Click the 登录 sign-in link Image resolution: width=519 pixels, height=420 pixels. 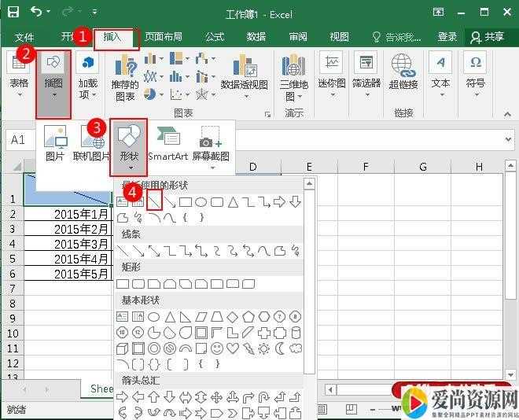tap(447, 37)
